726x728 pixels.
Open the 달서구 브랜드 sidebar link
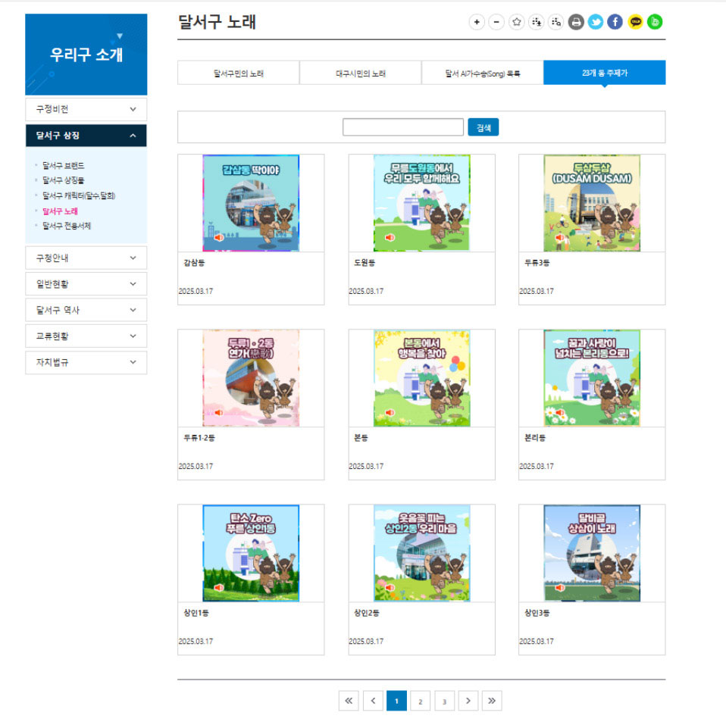pos(64,165)
